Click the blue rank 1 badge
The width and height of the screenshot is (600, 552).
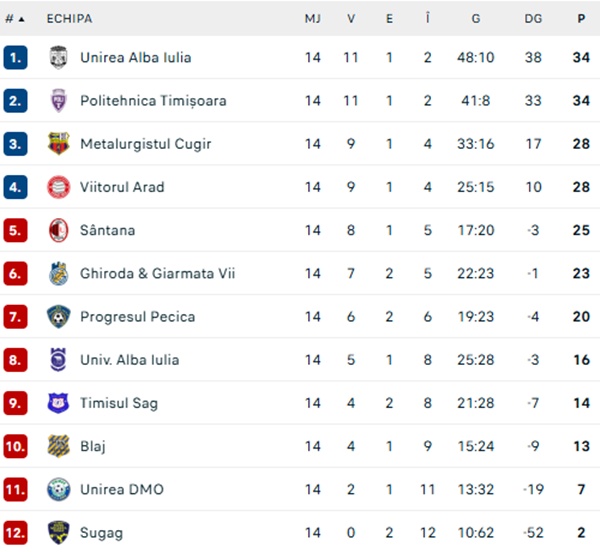tap(15, 58)
